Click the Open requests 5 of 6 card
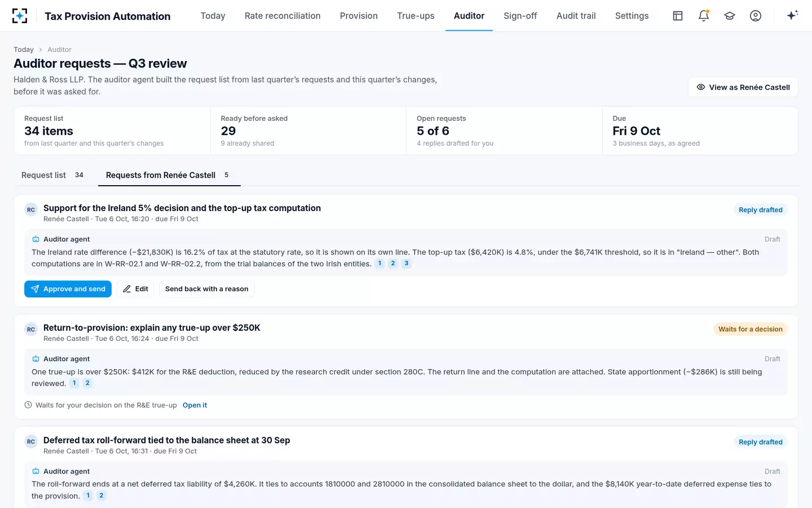The image size is (812, 508). point(504,131)
